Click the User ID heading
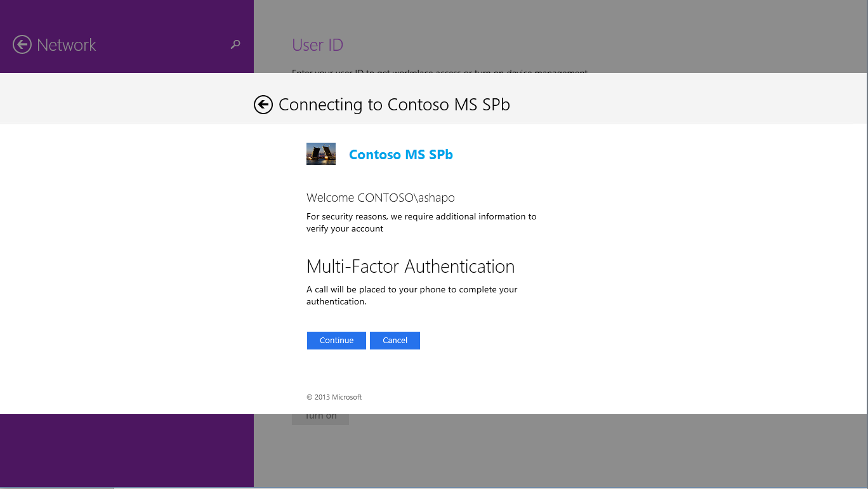Screen dimensions: 868x489 317,45
